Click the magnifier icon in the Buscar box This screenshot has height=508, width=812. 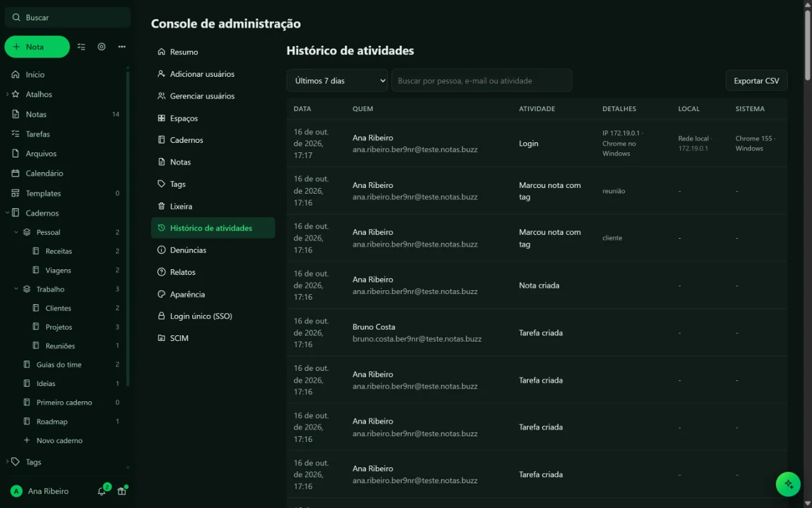click(x=16, y=18)
